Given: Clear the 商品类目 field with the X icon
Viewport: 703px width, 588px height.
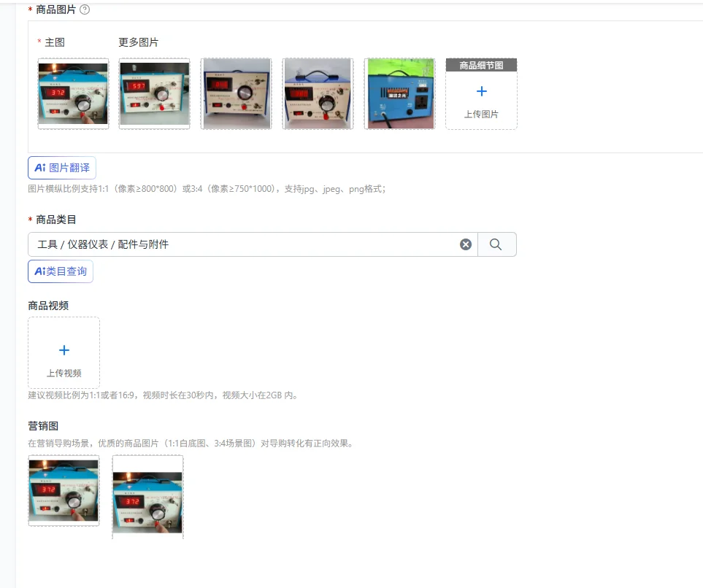Looking at the screenshot, I should [x=466, y=244].
